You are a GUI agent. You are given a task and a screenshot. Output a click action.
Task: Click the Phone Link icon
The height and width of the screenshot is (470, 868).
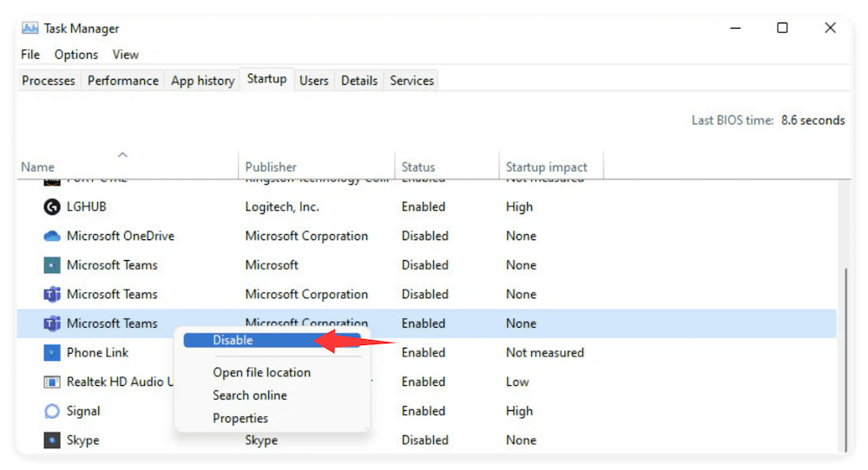click(x=51, y=353)
